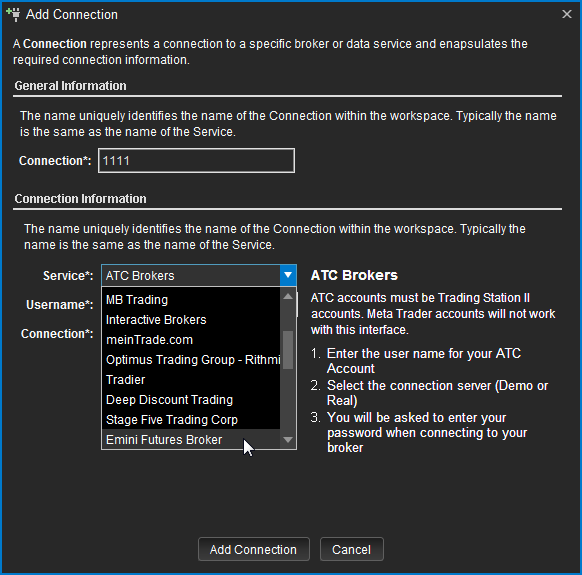
Task: Click the Username label
Action: tap(60, 305)
